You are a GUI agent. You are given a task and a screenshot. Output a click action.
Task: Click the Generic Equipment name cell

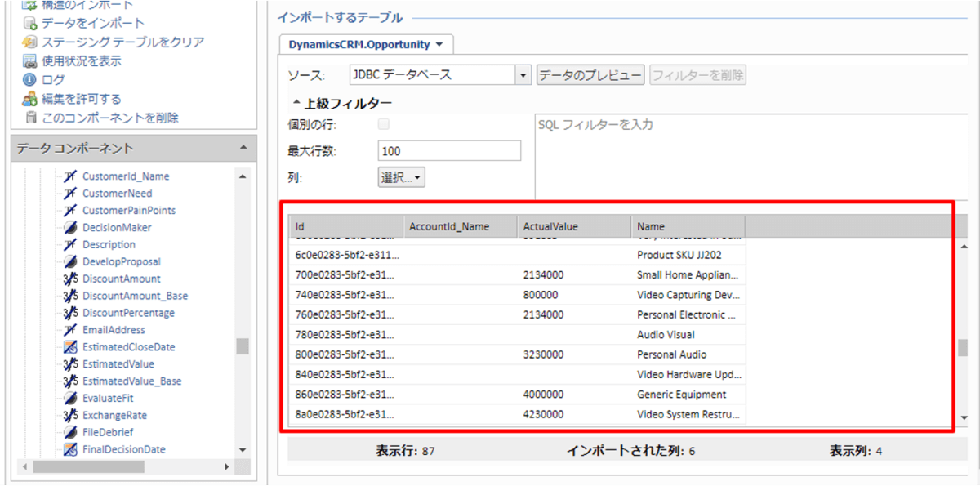688,395
